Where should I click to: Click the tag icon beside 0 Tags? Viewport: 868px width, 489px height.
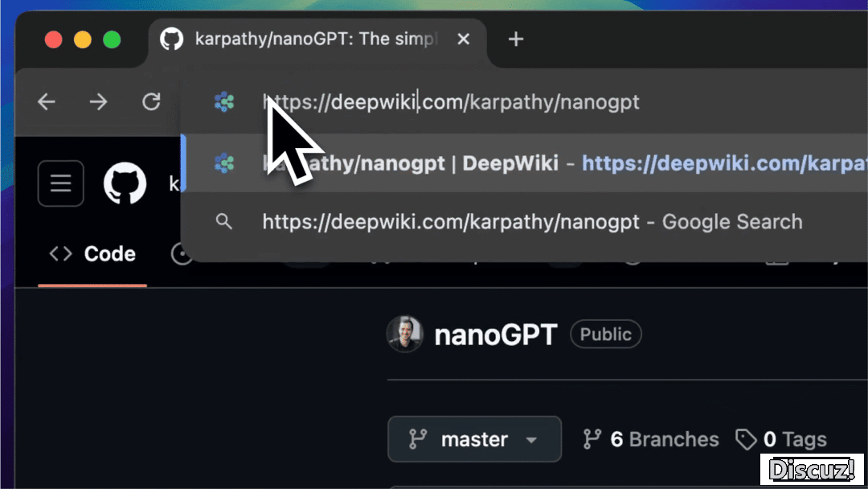point(746,440)
